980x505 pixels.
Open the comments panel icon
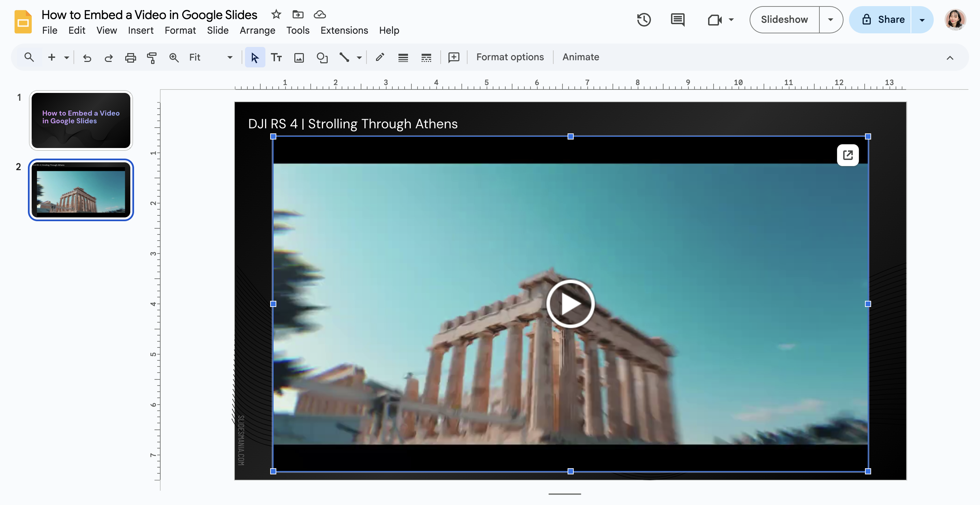677,19
